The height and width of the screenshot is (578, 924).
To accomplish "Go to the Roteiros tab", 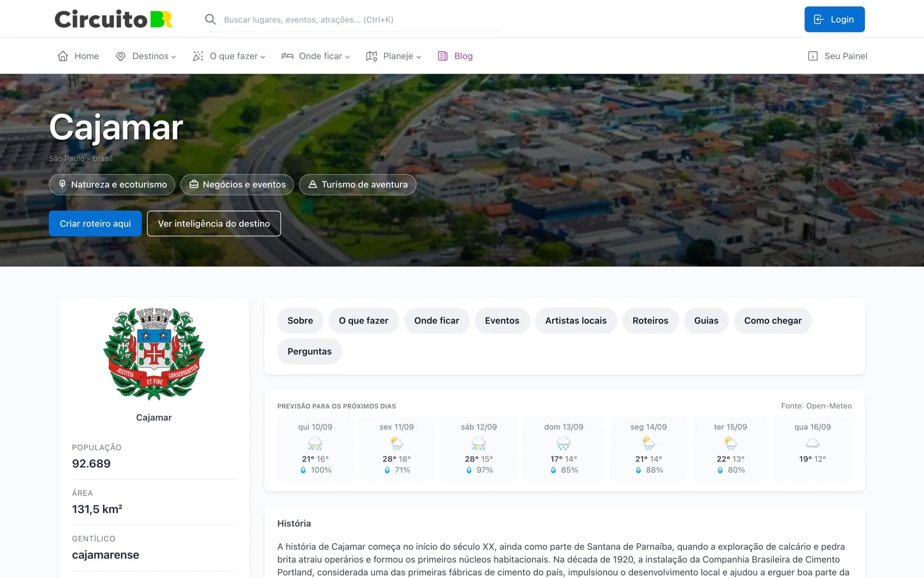I will pos(650,321).
